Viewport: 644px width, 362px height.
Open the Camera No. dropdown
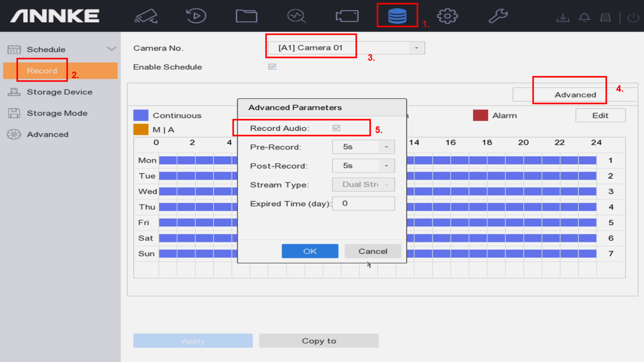point(416,48)
